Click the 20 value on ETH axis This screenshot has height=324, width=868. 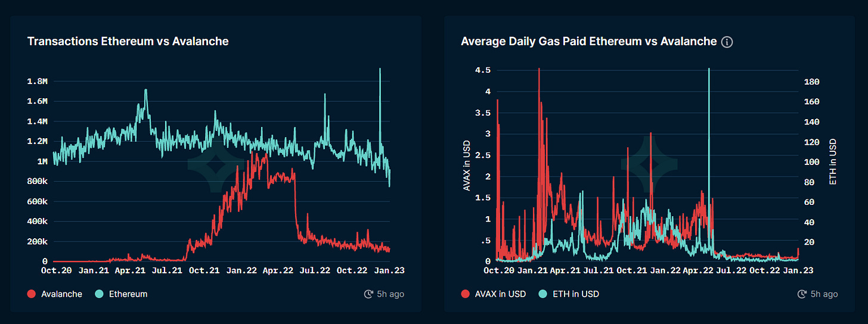tap(810, 242)
